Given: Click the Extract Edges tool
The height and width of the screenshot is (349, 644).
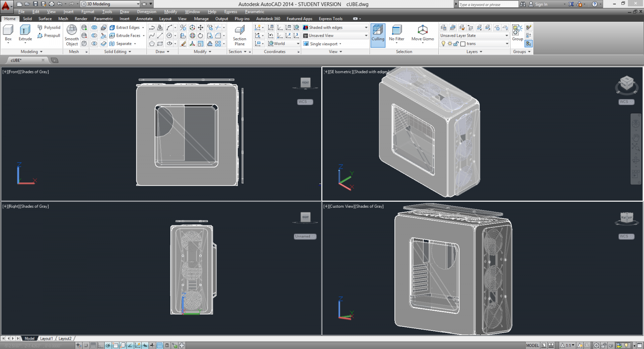Looking at the screenshot, I should pos(124,27).
